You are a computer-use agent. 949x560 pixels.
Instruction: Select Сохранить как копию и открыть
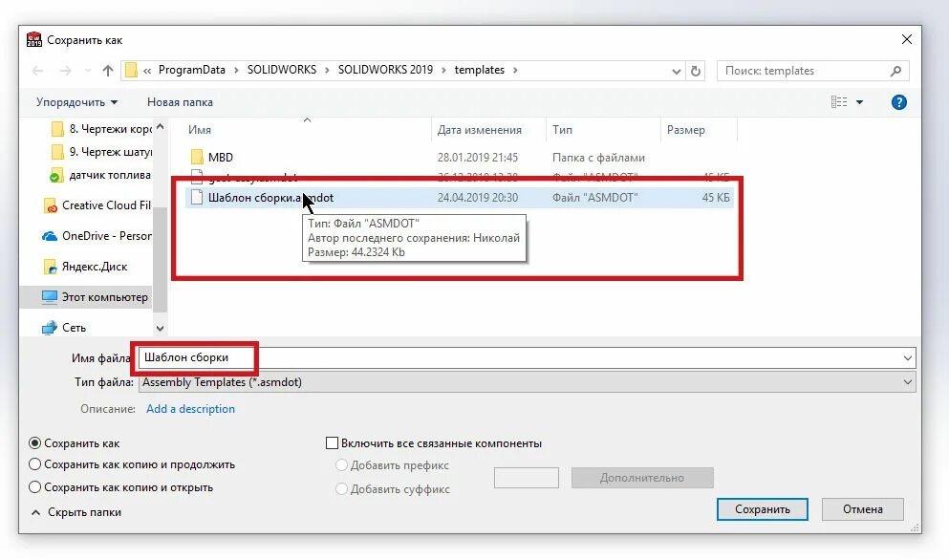35,486
